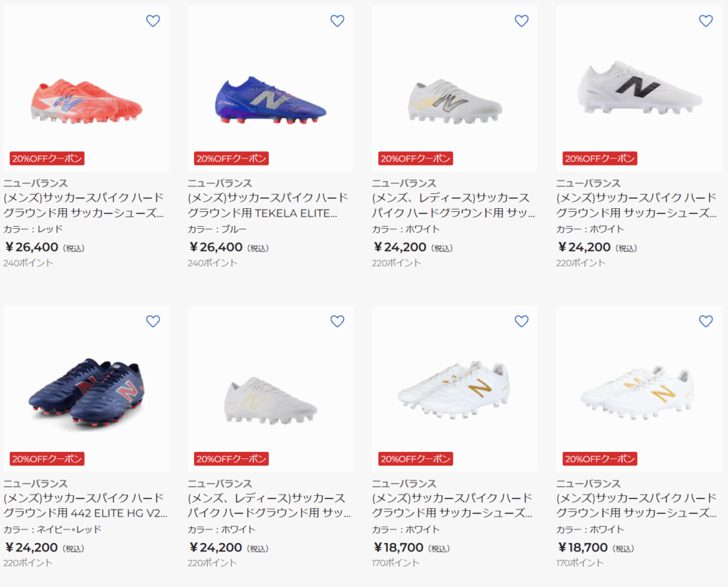This screenshot has height=587, width=728.
Task: Open the red cleat product image
Action: 86,99
